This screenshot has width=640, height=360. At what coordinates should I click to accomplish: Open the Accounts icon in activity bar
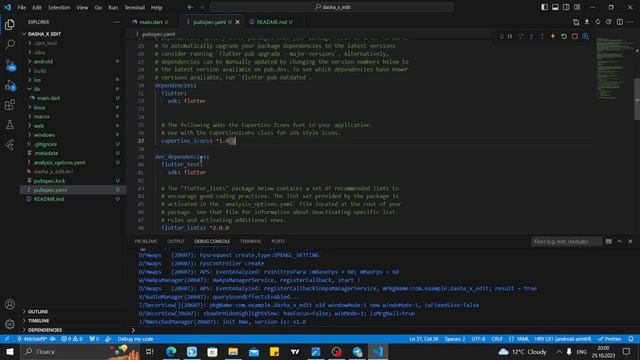point(10,304)
